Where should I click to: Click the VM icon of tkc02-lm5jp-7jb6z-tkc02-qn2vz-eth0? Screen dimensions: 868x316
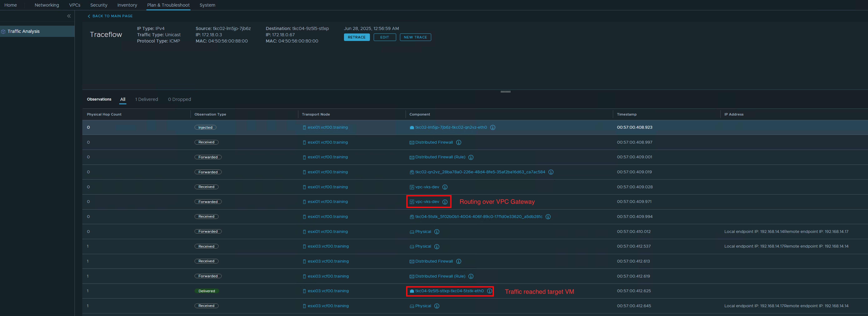(x=412, y=128)
